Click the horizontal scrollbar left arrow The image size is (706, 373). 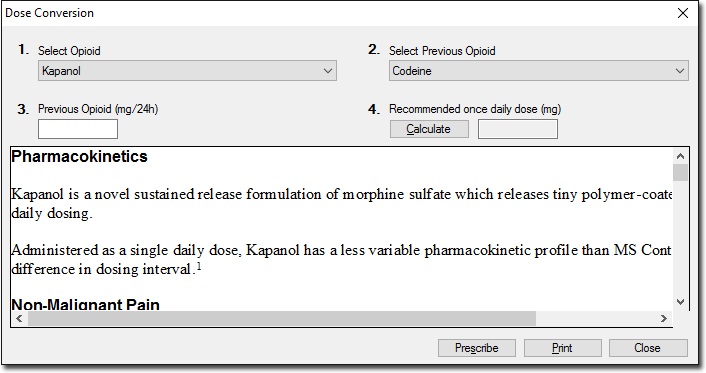19,318
